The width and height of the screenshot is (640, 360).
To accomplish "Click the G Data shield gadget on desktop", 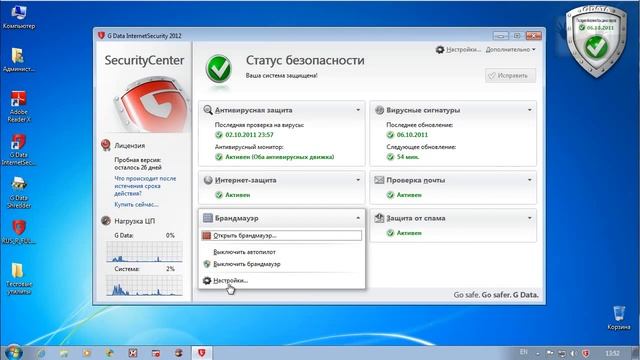I will [x=596, y=41].
